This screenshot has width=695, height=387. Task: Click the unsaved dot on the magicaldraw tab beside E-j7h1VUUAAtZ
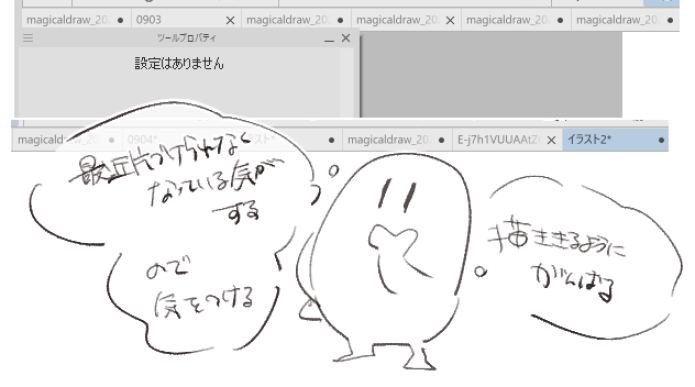(441, 140)
